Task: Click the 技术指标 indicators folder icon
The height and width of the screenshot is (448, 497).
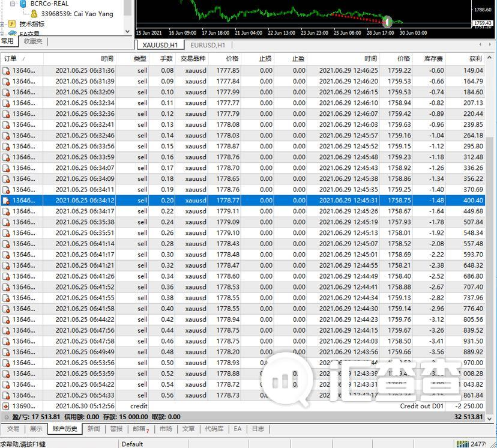Action: 12,24
